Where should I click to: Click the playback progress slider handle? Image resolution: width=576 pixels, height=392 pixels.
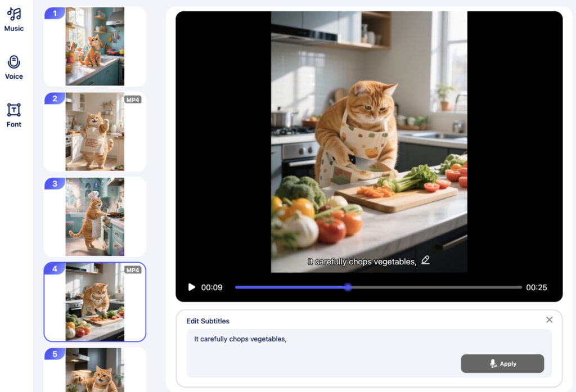(x=348, y=287)
